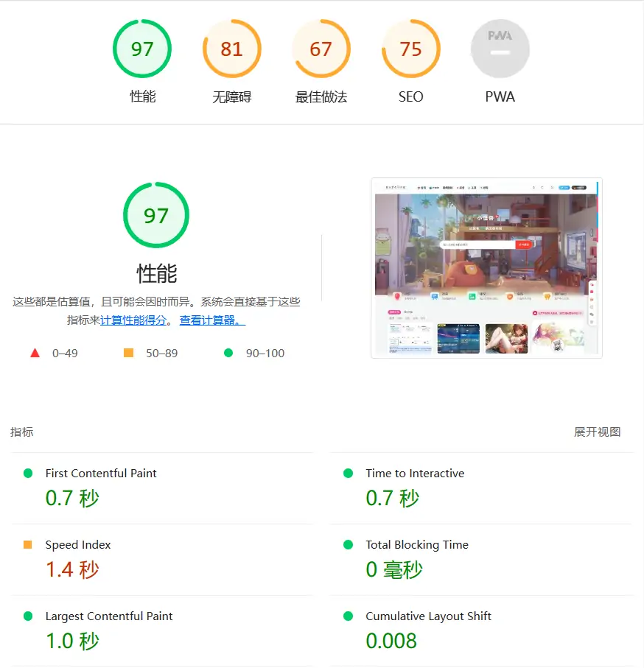Click the page screenshot thumbnail
644x668 pixels.
pyautogui.click(x=486, y=268)
